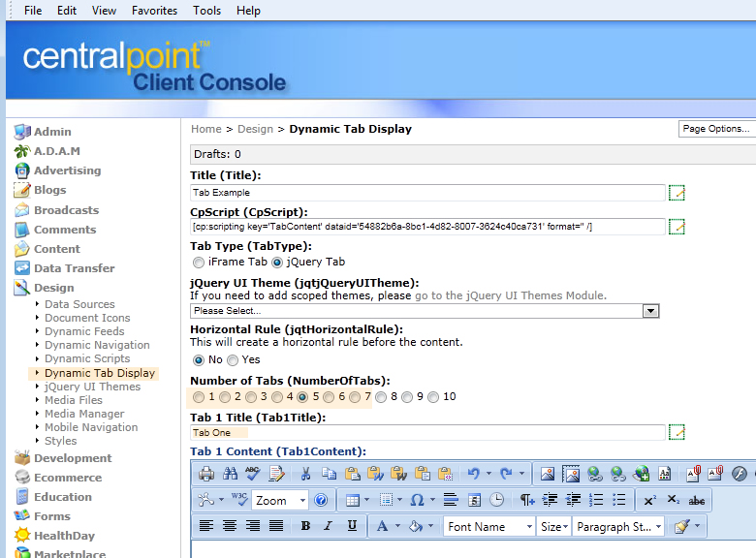This screenshot has height=558, width=756.
Task: Click the Page Options button
Action: click(716, 129)
